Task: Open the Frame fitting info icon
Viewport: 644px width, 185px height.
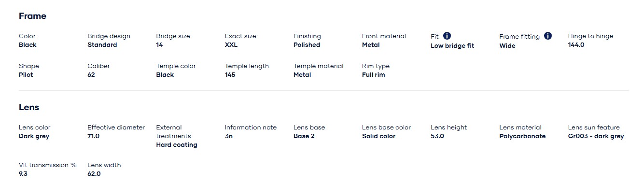Action: (x=548, y=36)
